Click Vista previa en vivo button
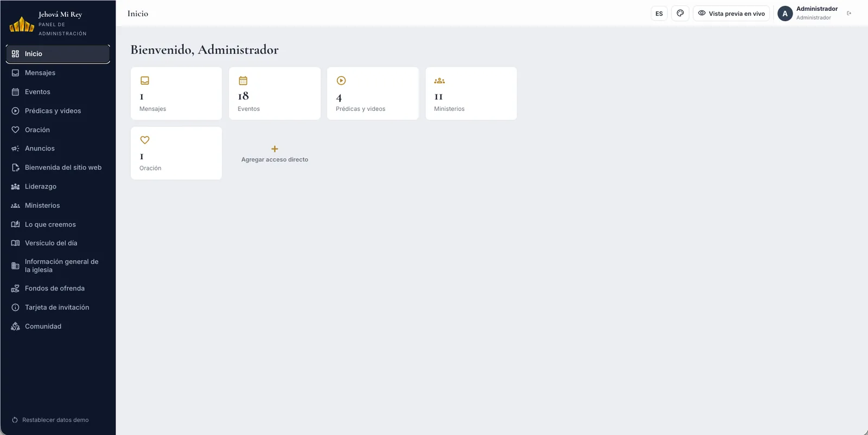The image size is (868, 435). [x=731, y=14]
